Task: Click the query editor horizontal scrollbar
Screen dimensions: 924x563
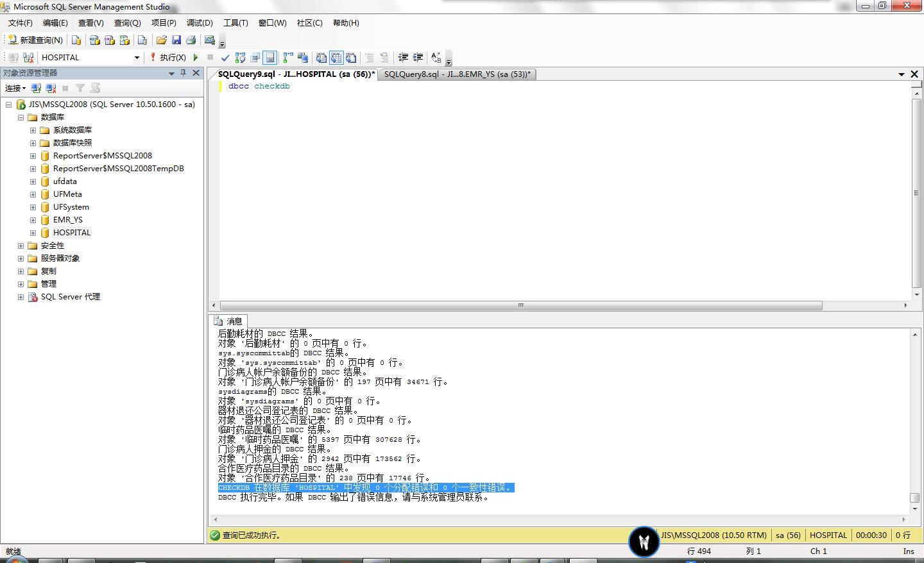Action: (x=521, y=306)
